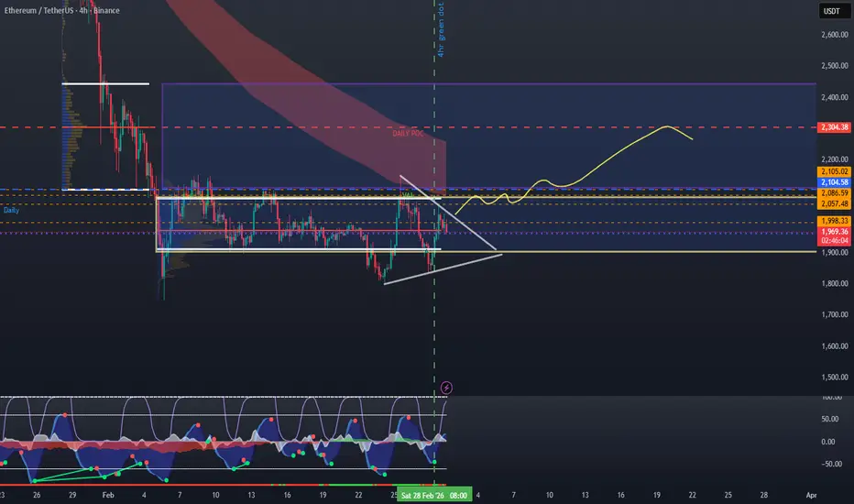Select the 2,057.48 price tag

[x=835, y=203]
